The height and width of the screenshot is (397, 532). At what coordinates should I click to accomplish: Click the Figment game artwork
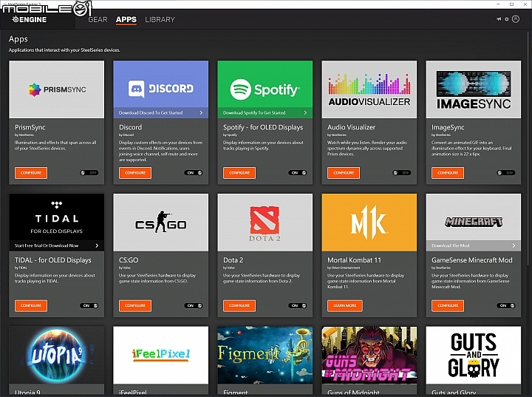[265, 355]
